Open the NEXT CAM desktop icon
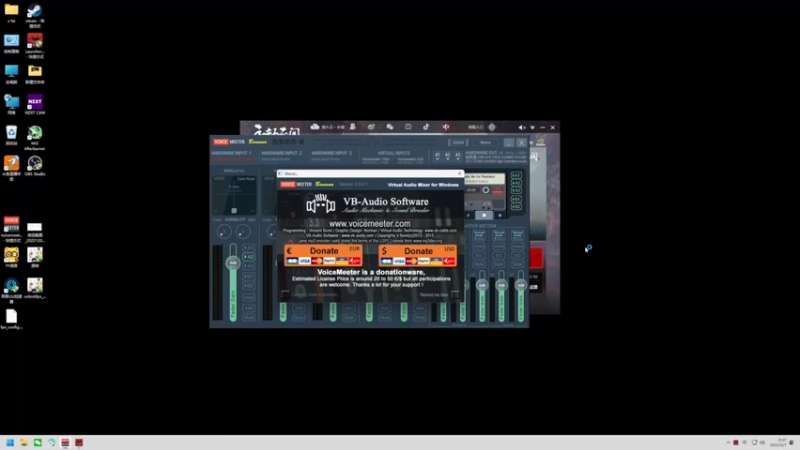 coord(35,105)
